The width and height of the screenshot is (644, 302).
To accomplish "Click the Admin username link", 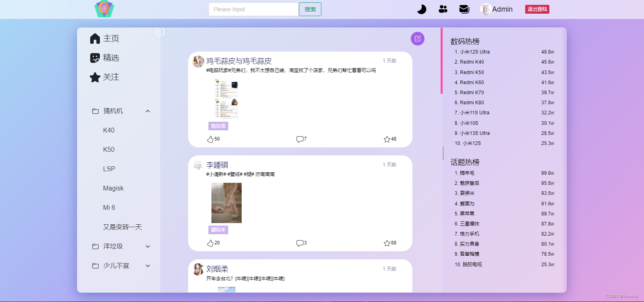I will pyautogui.click(x=502, y=9).
